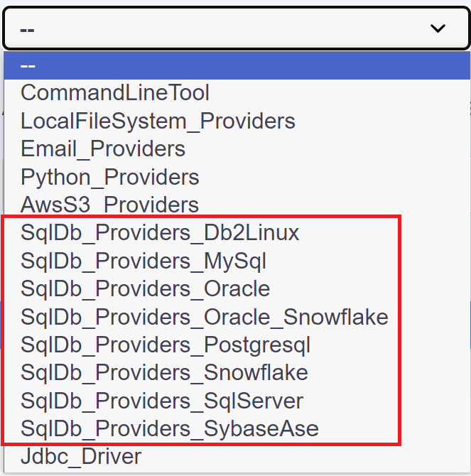
Task: Choose CommandLineTool from the list
Action: (x=115, y=92)
